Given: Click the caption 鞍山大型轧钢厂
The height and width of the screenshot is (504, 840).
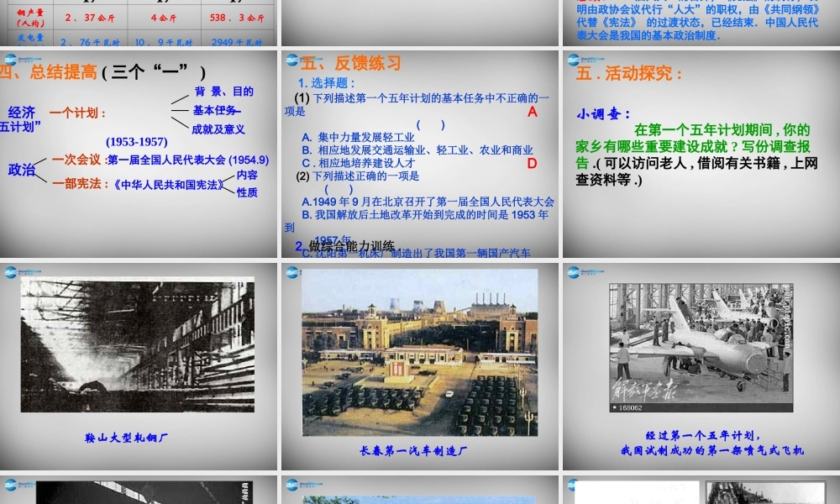Looking at the screenshot, I should tap(127, 438).
